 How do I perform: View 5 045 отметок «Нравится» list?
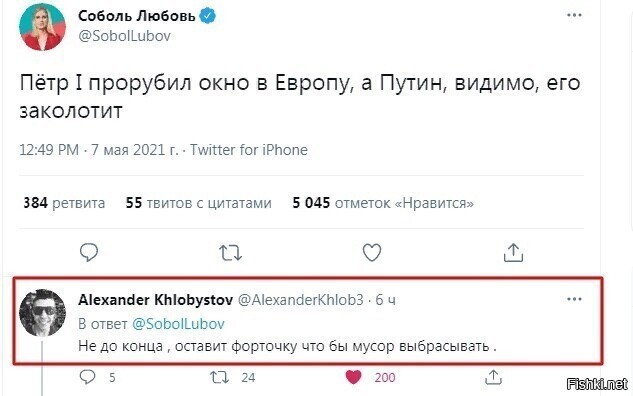383,203
